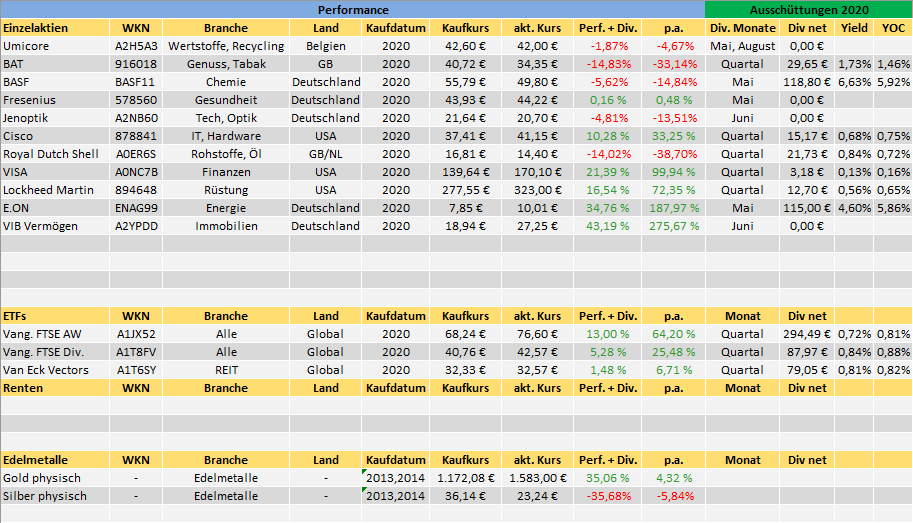The height and width of the screenshot is (523, 913).
Task: Select Fresenius performance 0,16 %
Action: (608, 100)
